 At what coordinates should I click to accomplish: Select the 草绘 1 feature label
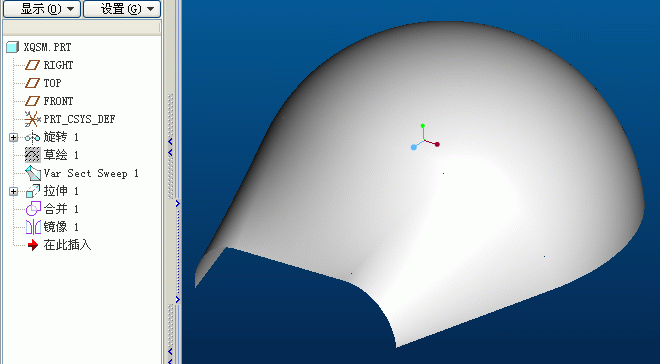(x=61, y=155)
